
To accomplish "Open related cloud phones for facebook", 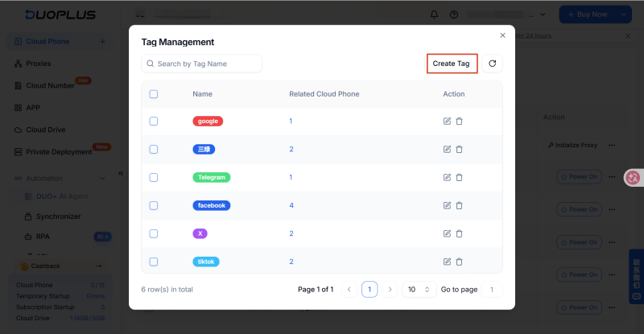I will click(291, 205).
